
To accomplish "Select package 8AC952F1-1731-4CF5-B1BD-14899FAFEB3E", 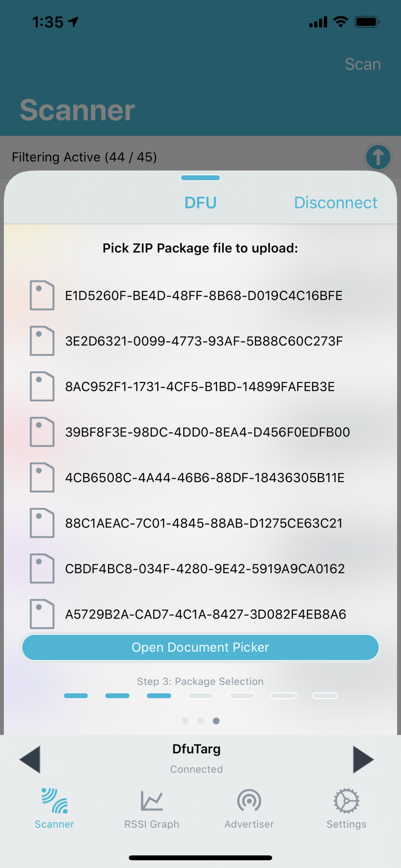I will 200,387.
